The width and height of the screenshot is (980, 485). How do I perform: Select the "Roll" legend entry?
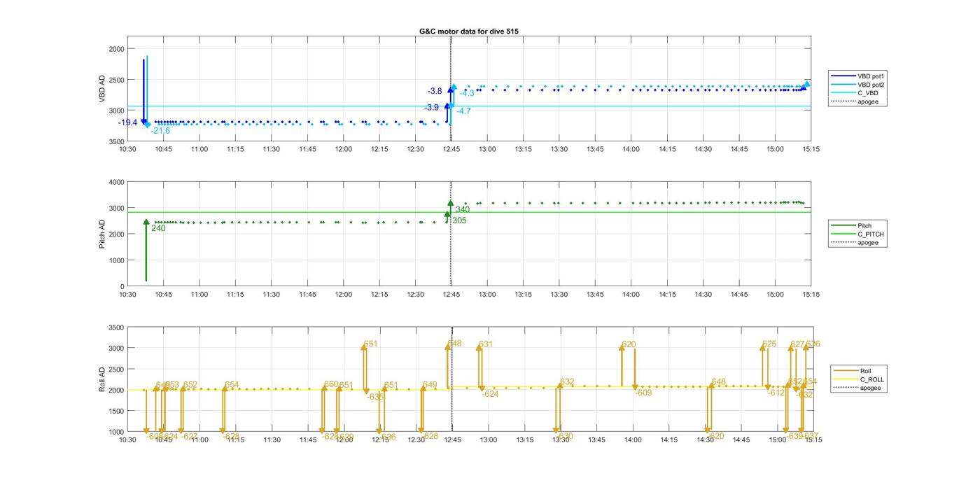click(x=851, y=371)
